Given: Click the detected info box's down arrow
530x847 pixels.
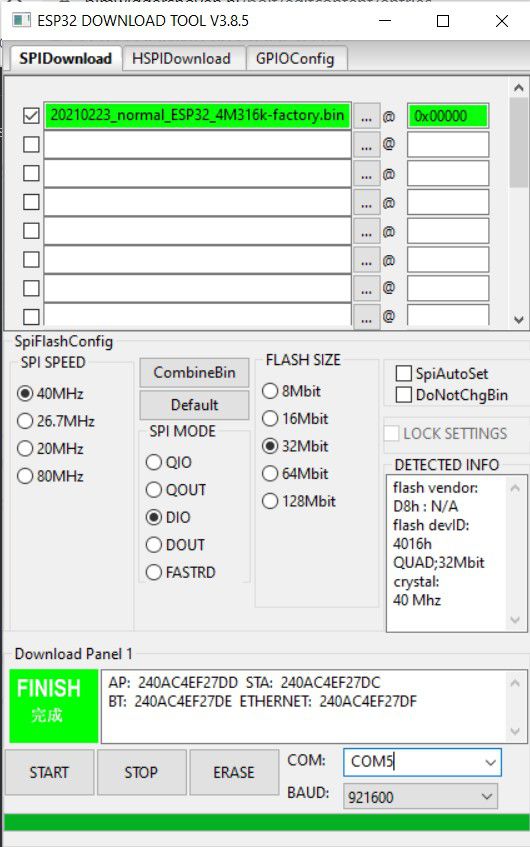Looking at the screenshot, I should (515, 620).
